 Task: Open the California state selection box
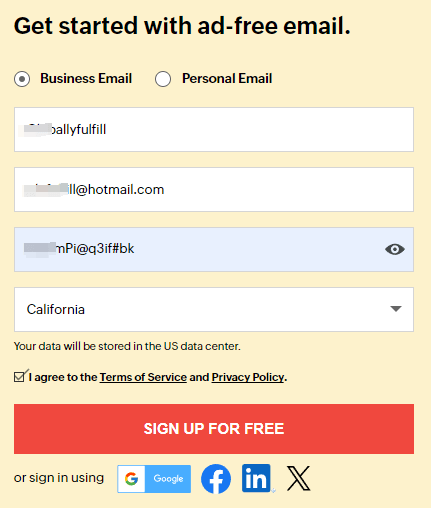214,309
